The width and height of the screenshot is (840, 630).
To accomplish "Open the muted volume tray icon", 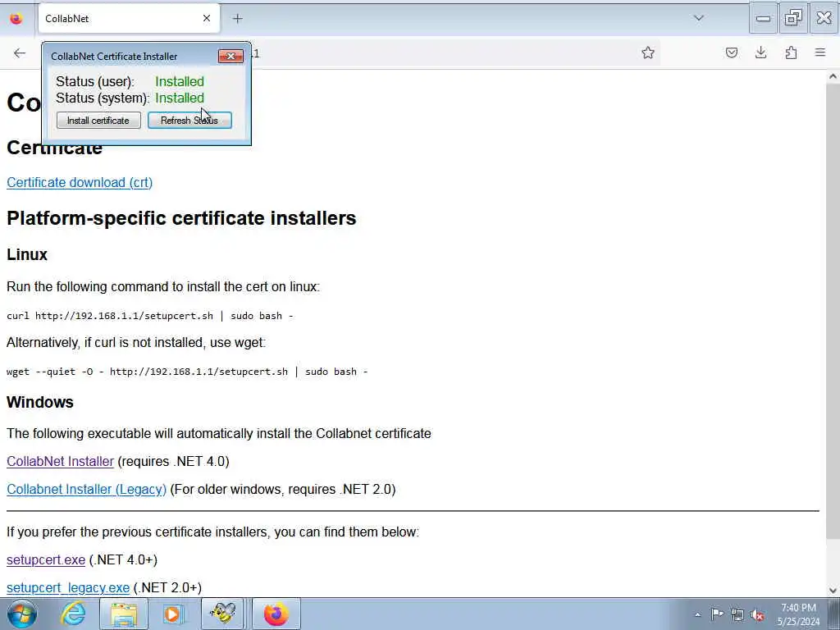I will coord(757,614).
